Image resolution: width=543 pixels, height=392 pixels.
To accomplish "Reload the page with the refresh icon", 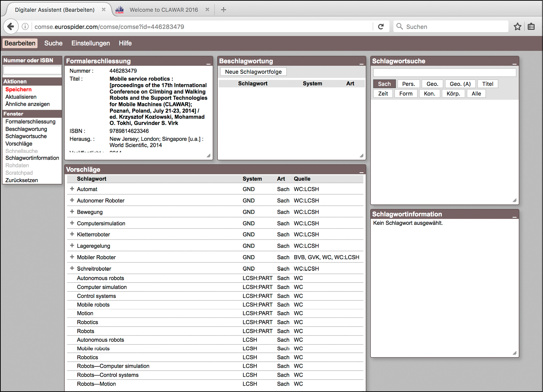I will [381, 26].
